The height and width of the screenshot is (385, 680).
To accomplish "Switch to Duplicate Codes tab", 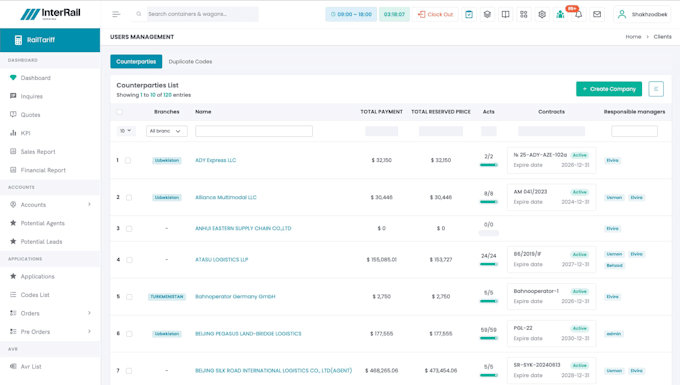I will [x=190, y=62].
